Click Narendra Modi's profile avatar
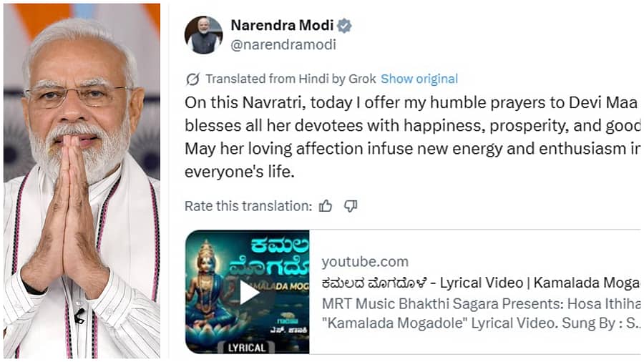644x362 pixels. coord(203,34)
